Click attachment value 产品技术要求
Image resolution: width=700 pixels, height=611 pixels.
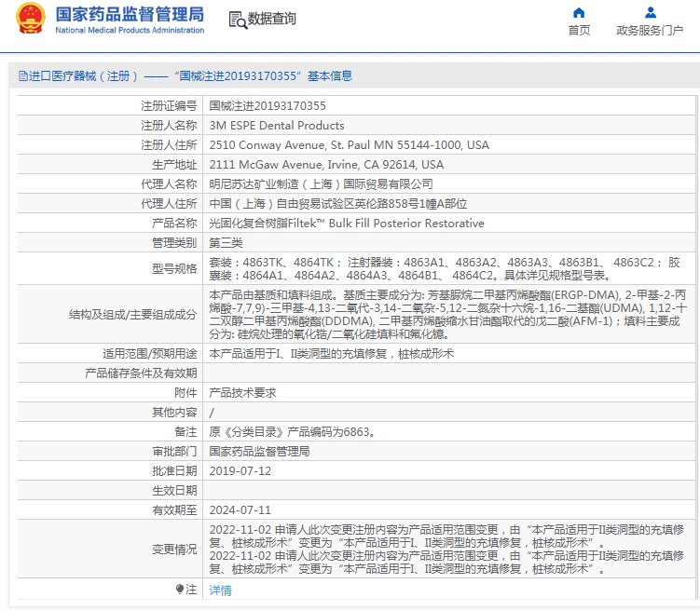pos(242,393)
